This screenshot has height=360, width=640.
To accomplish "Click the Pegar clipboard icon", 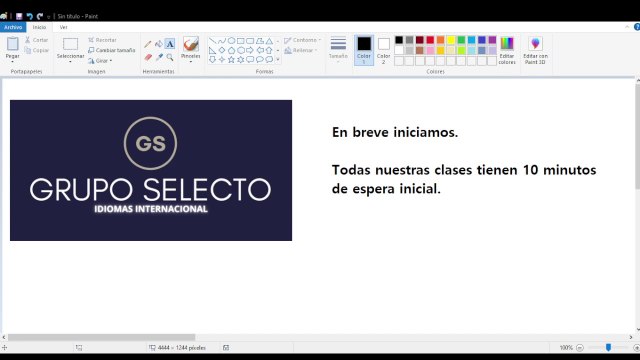I will click(x=13, y=44).
